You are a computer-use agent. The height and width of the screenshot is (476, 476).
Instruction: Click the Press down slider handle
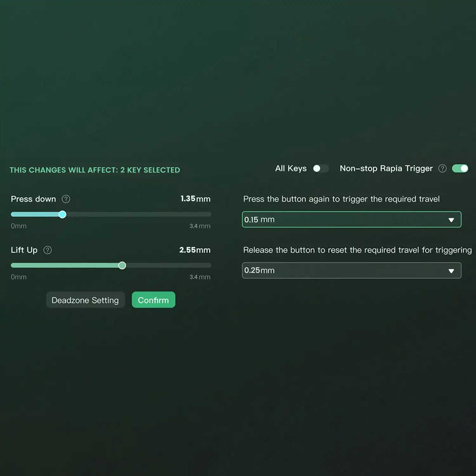coord(63,215)
